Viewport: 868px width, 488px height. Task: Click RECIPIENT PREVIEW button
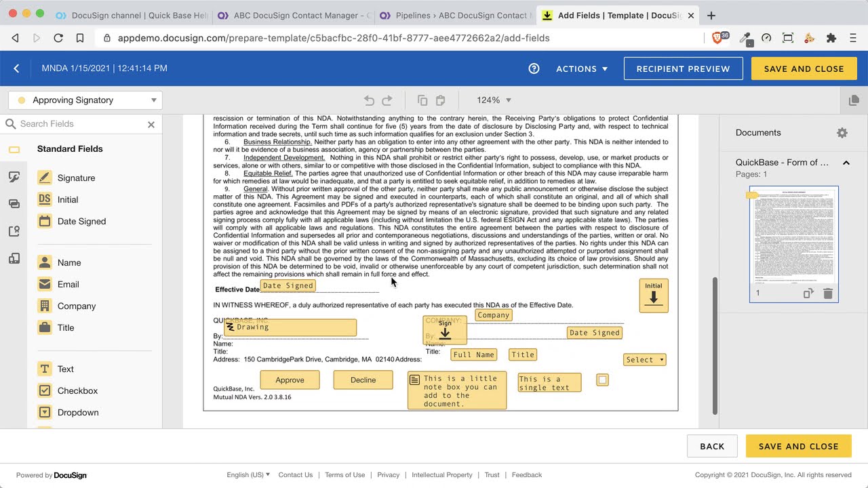coord(683,68)
